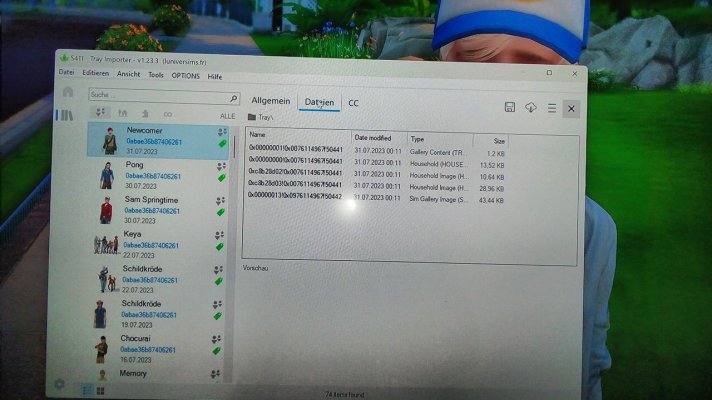Screen dimensions: 712x400
Task: Open the settings gear icon
Action: tap(59, 384)
